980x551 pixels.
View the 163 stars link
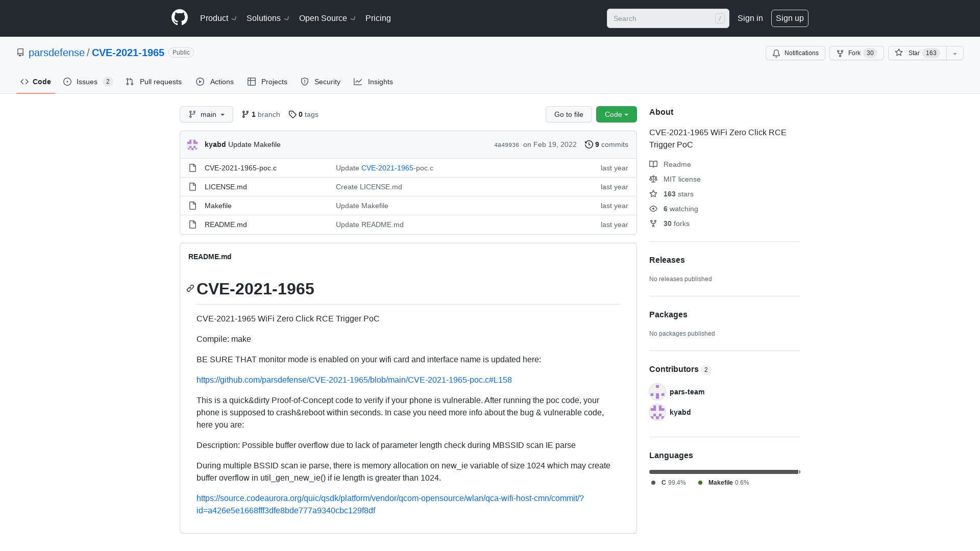(x=671, y=194)
